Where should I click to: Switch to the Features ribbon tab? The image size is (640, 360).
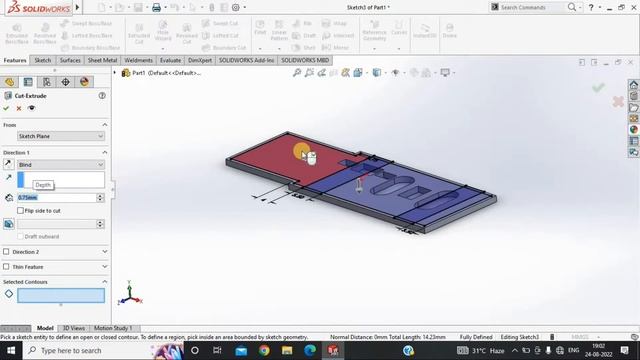[x=15, y=60]
